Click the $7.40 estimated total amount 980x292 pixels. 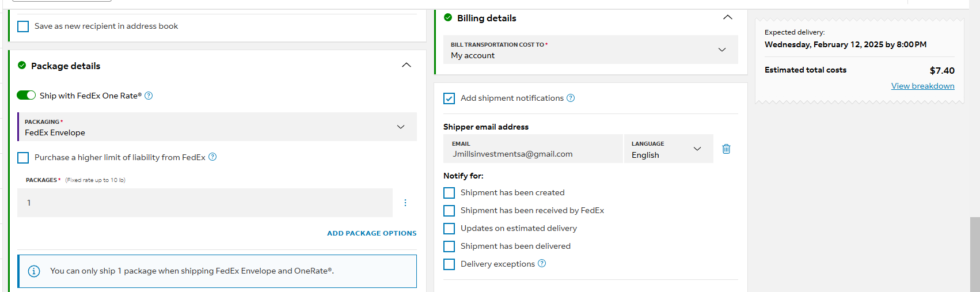pyautogui.click(x=942, y=70)
